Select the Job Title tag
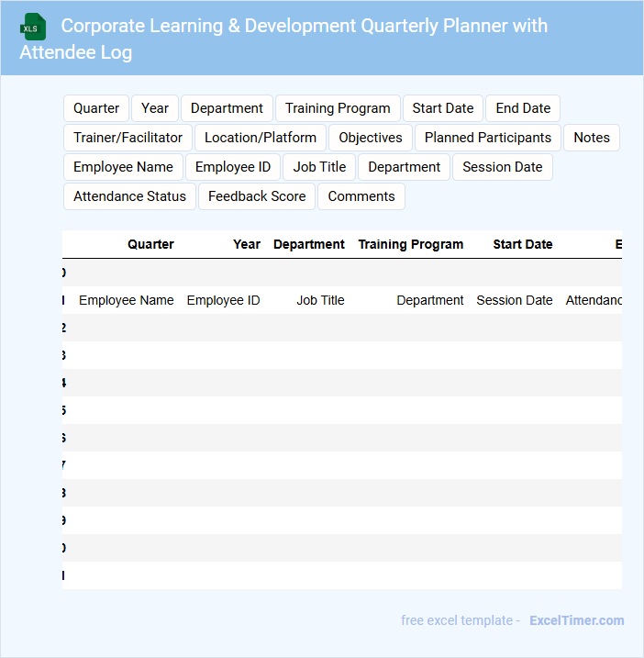The height and width of the screenshot is (658, 644). point(319,167)
